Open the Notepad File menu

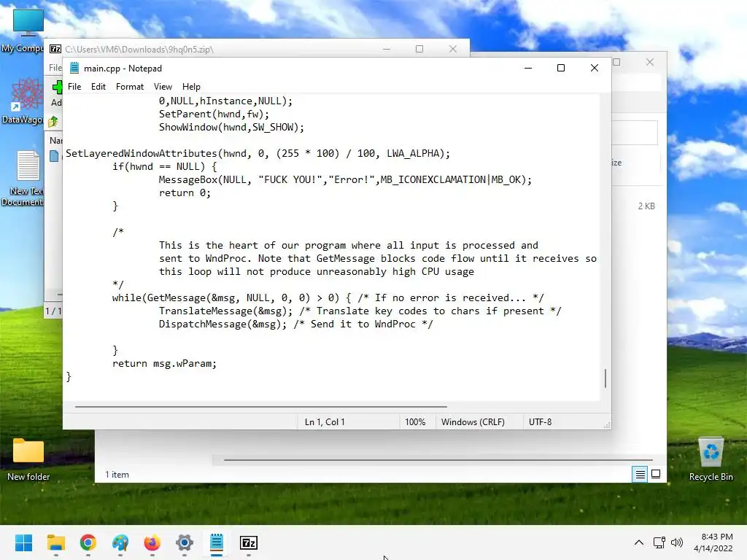pyautogui.click(x=74, y=87)
